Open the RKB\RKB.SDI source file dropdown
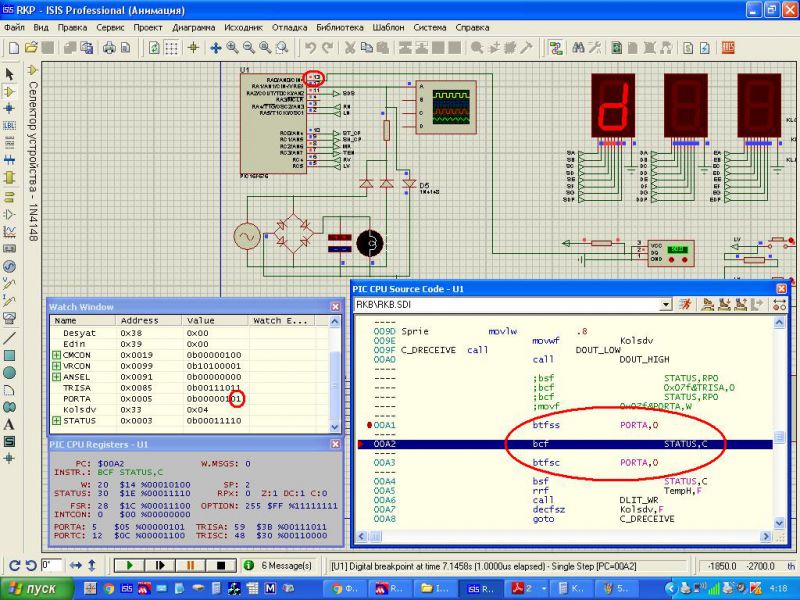The width and height of the screenshot is (800, 600). [x=665, y=304]
